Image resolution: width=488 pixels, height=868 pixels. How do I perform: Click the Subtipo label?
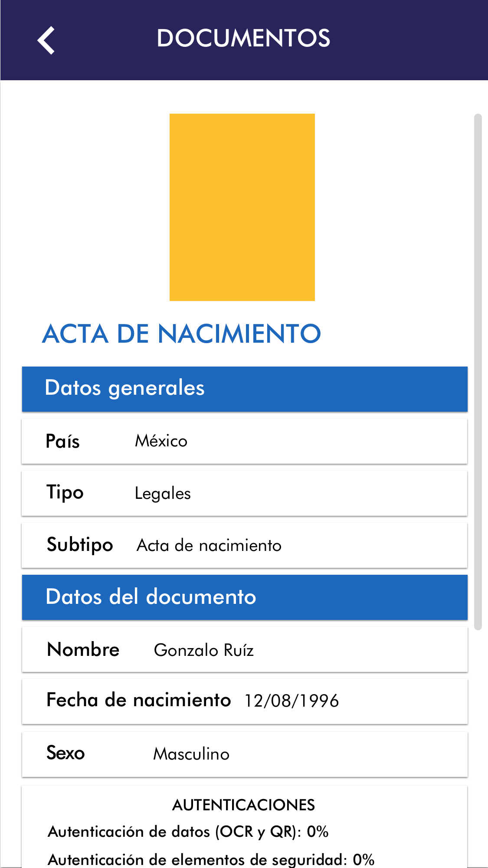coord(80,545)
